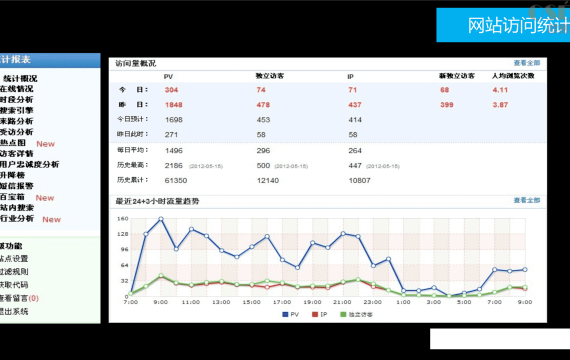Click the blue PV legend square

point(285,314)
